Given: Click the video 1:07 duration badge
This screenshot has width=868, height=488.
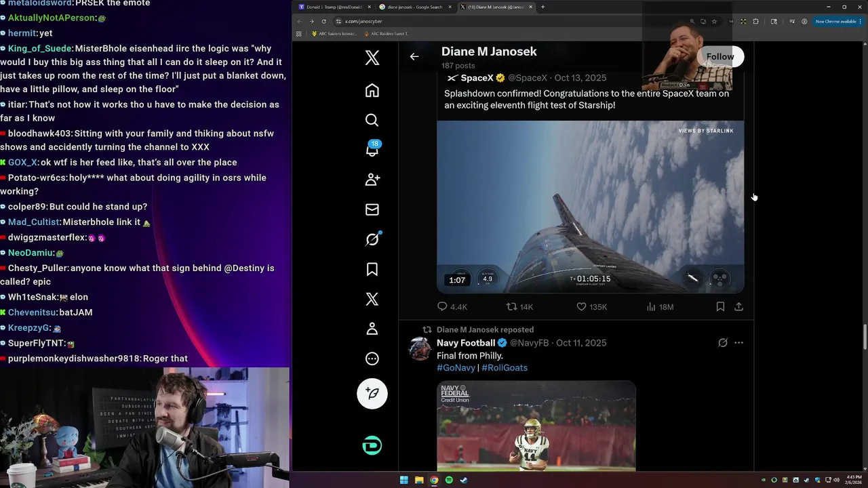Looking at the screenshot, I should pyautogui.click(x=457, y=280).
